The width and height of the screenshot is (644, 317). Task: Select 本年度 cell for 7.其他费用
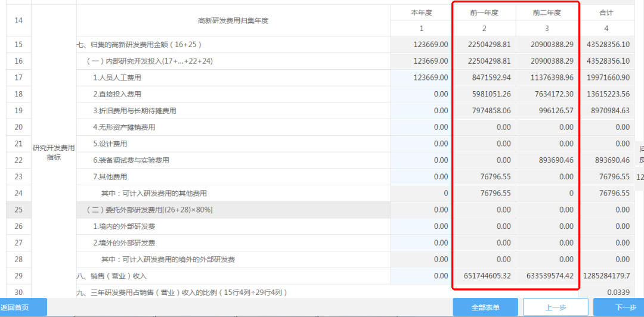click(x=422, y=177)
